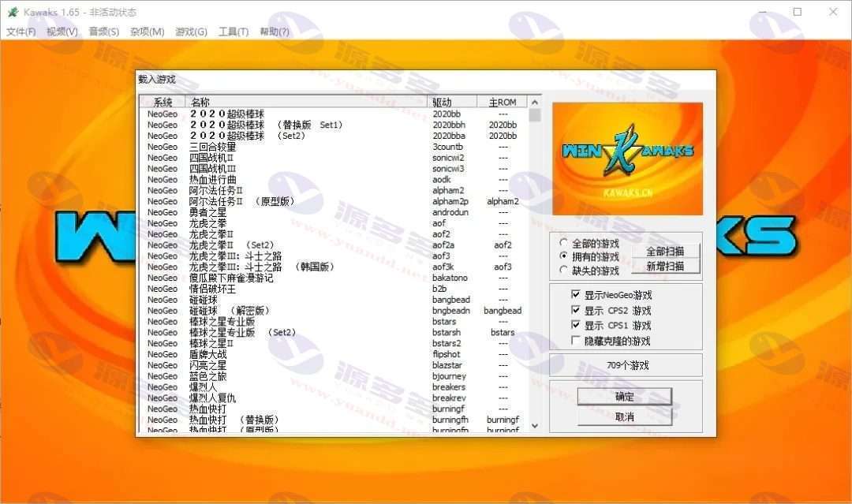Select the breakers driver row
This screenshot has width=852, height=504.
[x=333, y=386]
